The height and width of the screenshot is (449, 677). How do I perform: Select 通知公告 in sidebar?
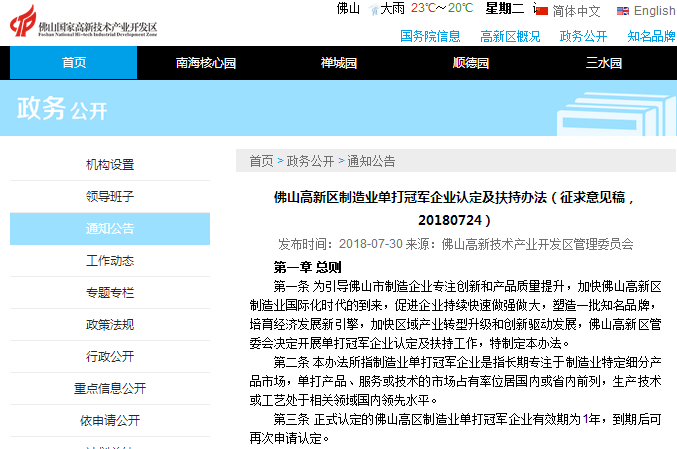(x=110, y=228)
